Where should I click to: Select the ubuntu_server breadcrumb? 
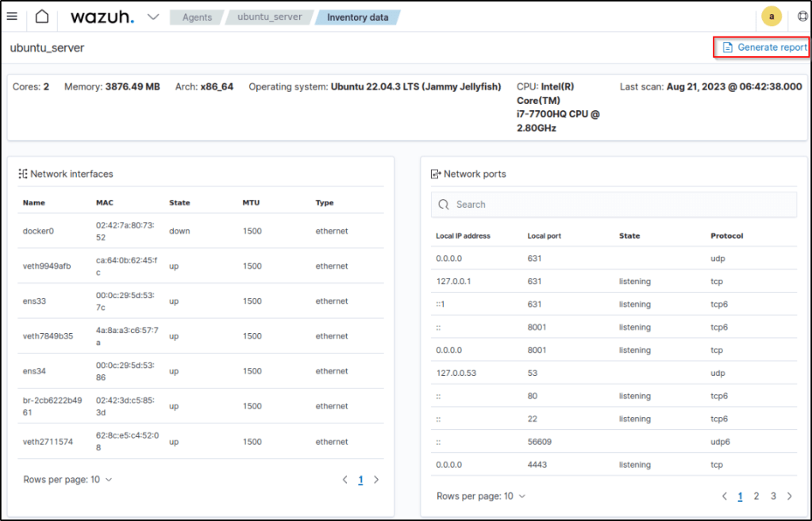tap(270, 17)
